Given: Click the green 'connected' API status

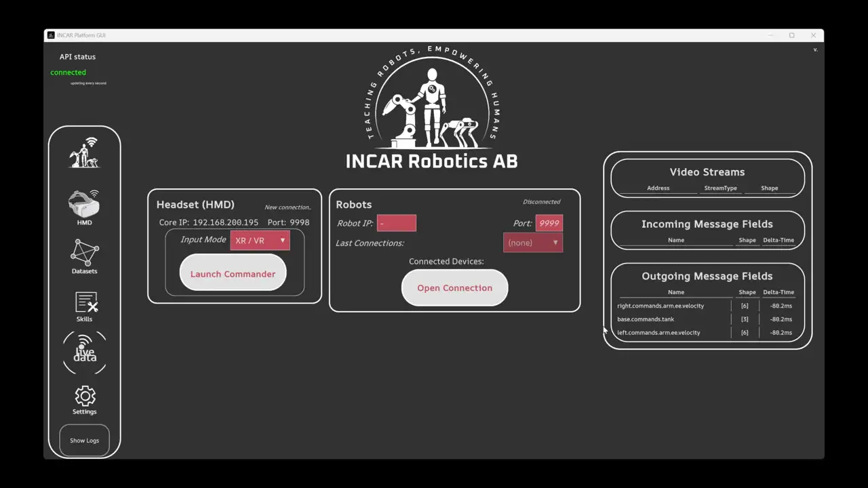Looking at the screenshot, I should pos(68,73).
